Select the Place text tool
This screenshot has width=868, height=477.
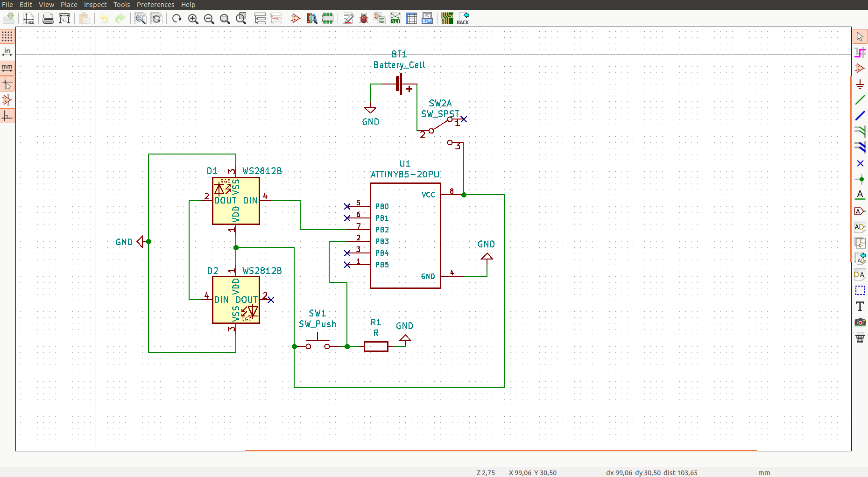860,306
